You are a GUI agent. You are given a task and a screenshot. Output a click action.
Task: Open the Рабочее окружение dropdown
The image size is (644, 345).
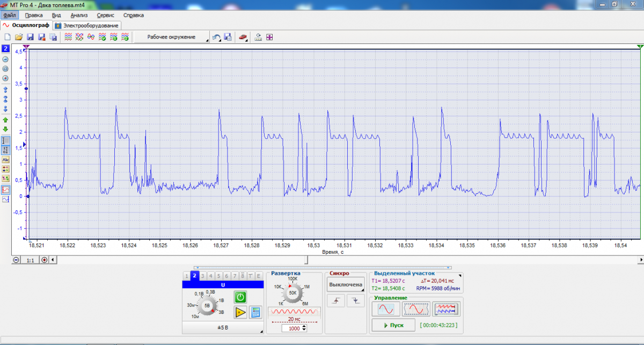pos(172,37)
